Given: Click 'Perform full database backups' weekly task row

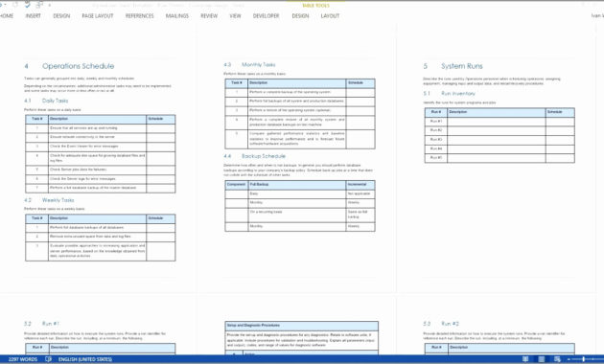Looking at the screenshot, I should point(100,227).
